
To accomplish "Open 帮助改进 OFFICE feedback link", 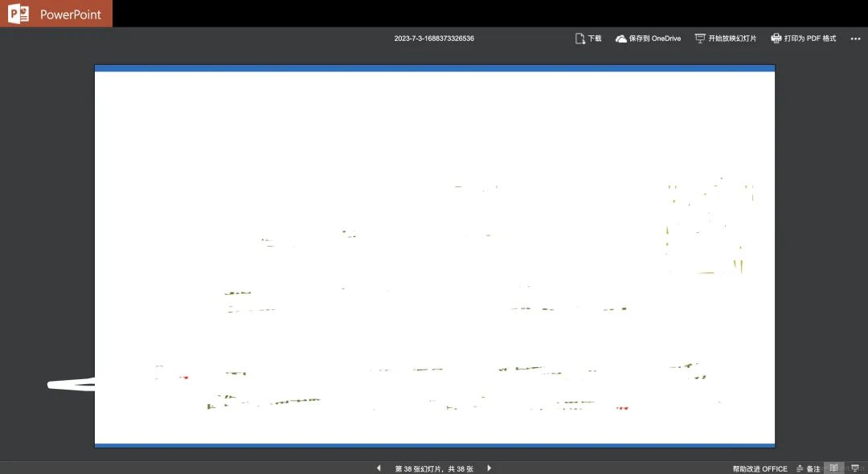I will pyautogui.click(x=759, y=468).
